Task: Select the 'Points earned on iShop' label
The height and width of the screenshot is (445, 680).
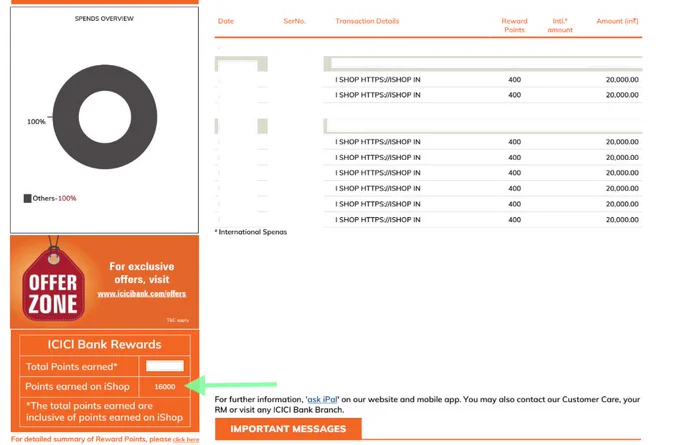Action: click(77, 386)
